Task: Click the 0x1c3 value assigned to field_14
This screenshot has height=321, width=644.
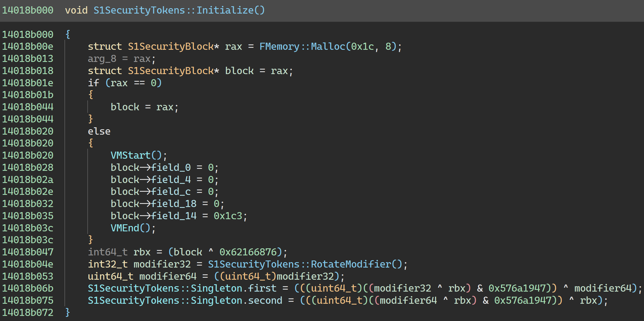Action: [x=228, y=216]
